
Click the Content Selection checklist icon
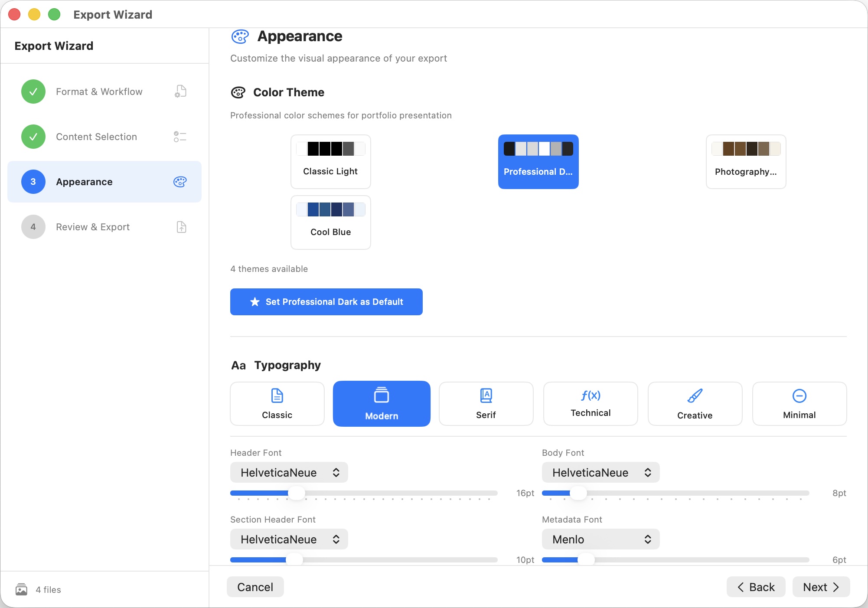(x=180, y=137)
